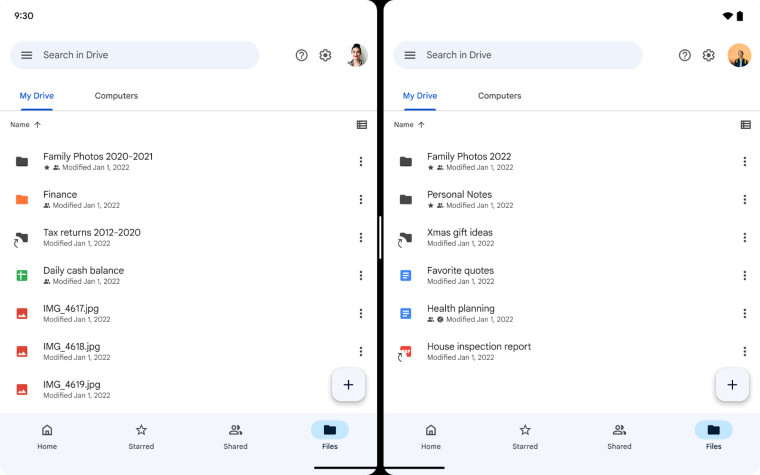Viewport: 760px width, 475px height.
Task: Open more options for Family Photos 2022
Action: [x=744, y=161]
